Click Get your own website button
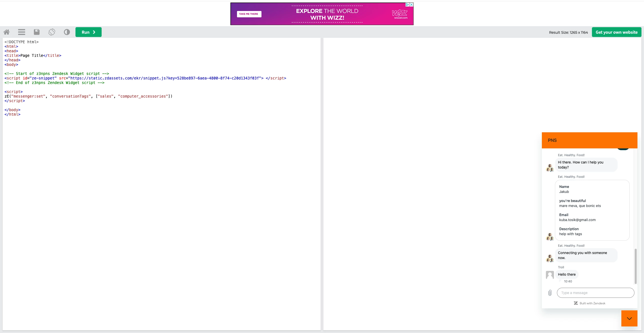644x333 pixels. tap(616, 32)
